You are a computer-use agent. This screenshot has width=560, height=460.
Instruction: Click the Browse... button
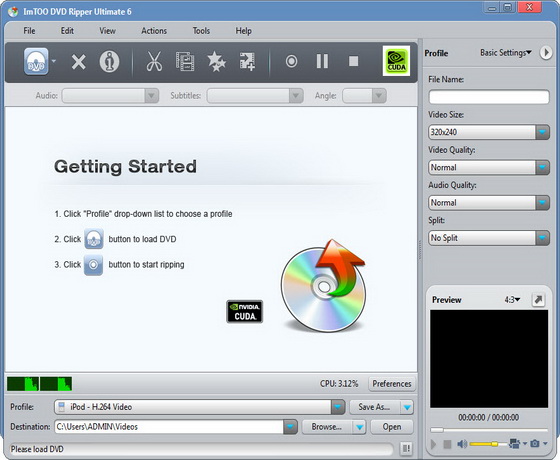point(327,427)
